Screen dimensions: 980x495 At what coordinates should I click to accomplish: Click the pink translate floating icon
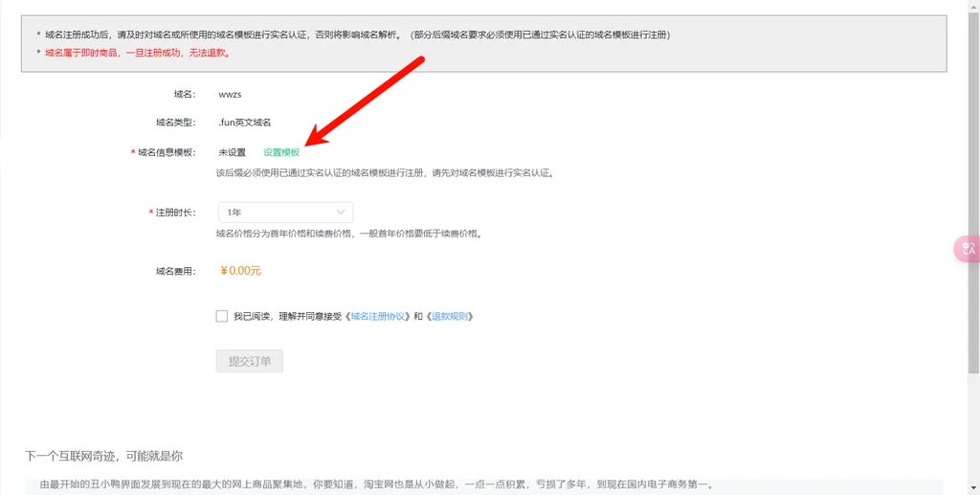[968, 249]
